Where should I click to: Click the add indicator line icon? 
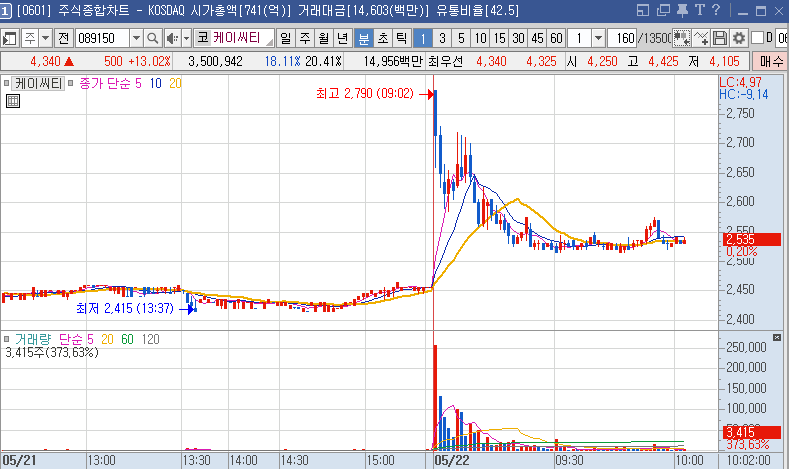701,38
